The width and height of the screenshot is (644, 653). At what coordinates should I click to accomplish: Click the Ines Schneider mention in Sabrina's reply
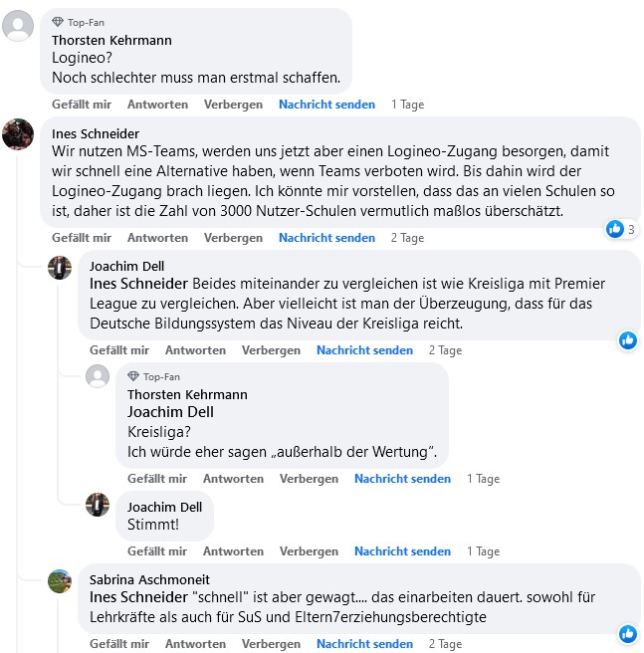tap(138, 597)
